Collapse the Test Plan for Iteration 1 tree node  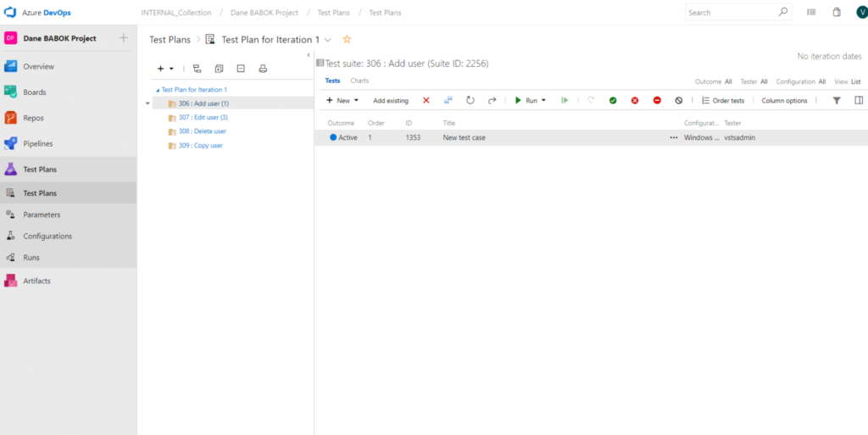[157, 90]
